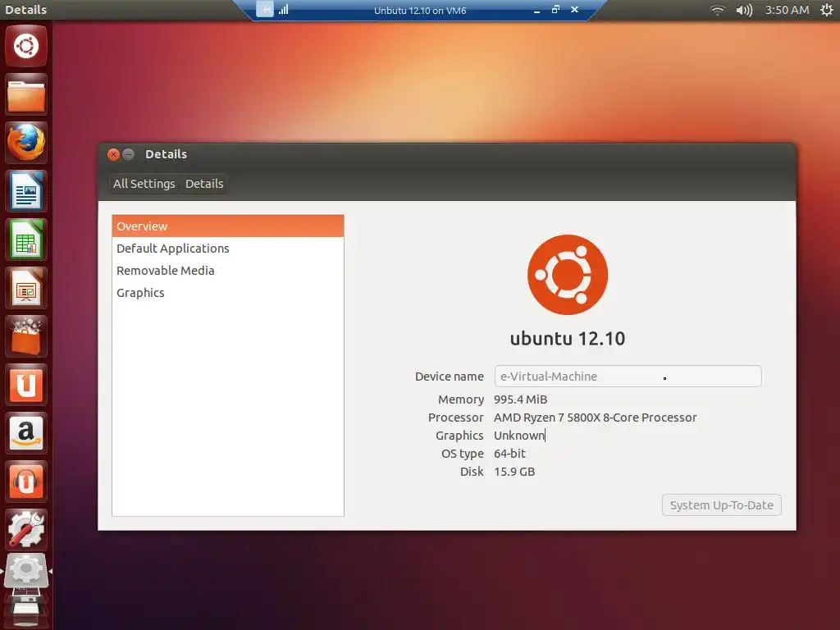Open Ubuntu One Music store icon
This screenshot has height=630, width=840.
(x=26, y=482)
